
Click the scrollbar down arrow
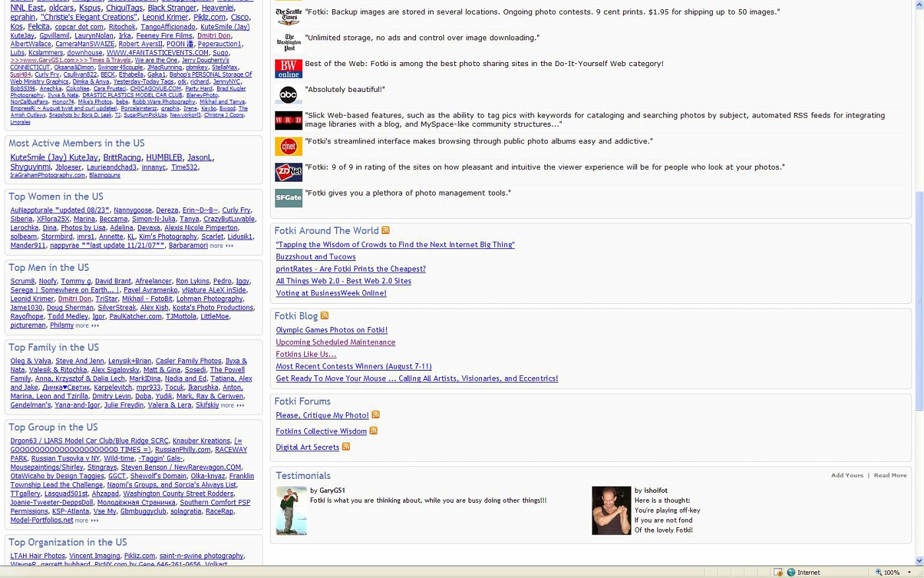[919, 561]
